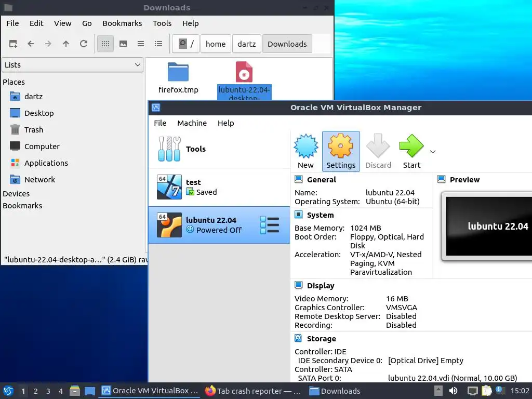Click the file manager quick-launch icon

click(75, 391)
